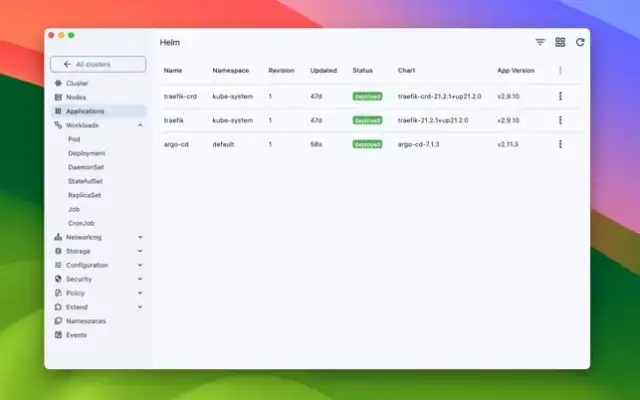This screenshot has width=640, height=400.
Task: Click chart traefik-21.2.1+up21.2.0
Action: pyautogui.click(x=433, y=120)
